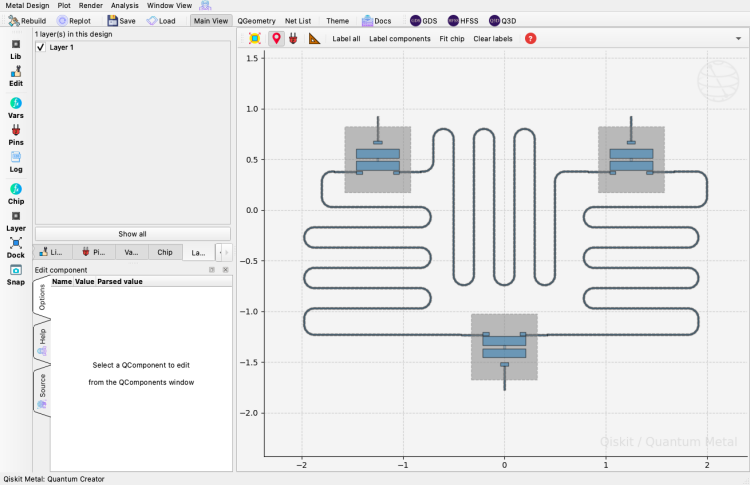Load a design file

click(x=161, y=21)
